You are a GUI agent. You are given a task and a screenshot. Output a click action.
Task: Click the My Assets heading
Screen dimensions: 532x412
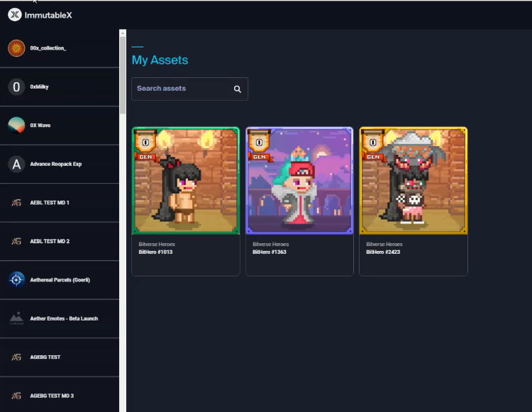point(160,60)
